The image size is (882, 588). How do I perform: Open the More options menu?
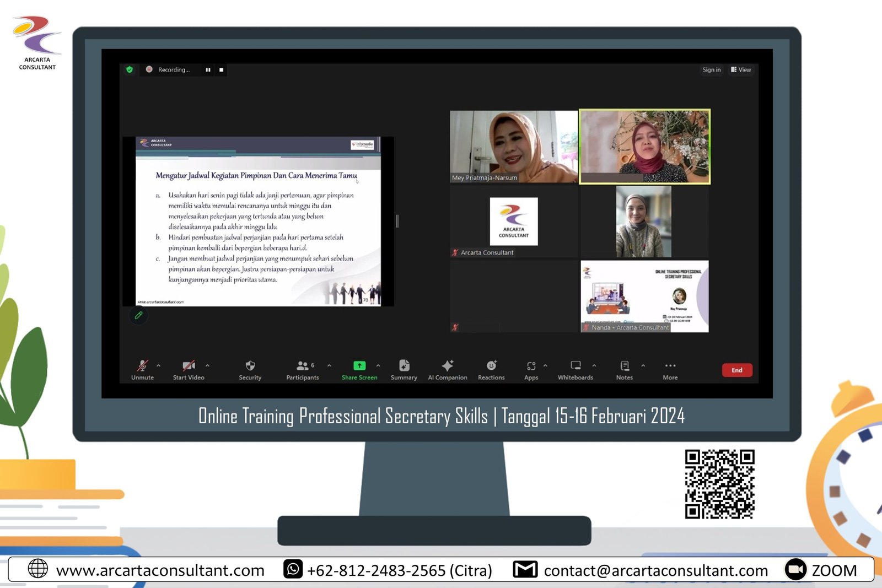point(670,366)
